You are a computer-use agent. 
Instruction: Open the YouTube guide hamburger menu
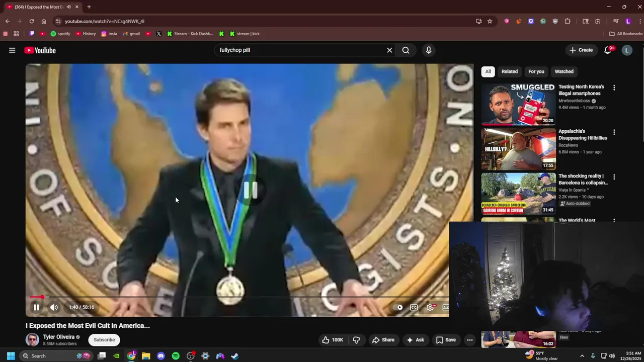tap(12, 50)
